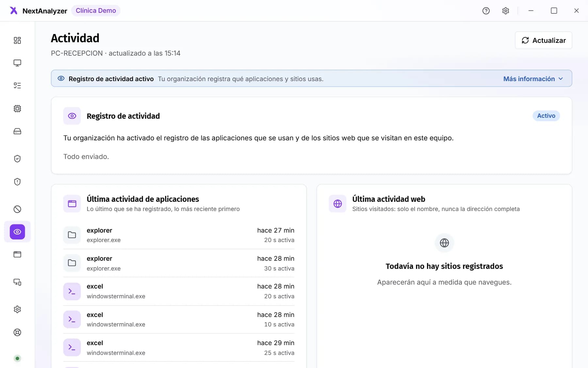Screen dimensions: 588x368
Task: Click the green status dot in sidebar
Action: (17, 358)
